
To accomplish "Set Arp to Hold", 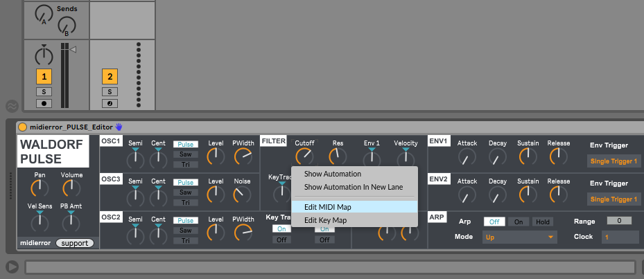I will (x=543, y=222).
